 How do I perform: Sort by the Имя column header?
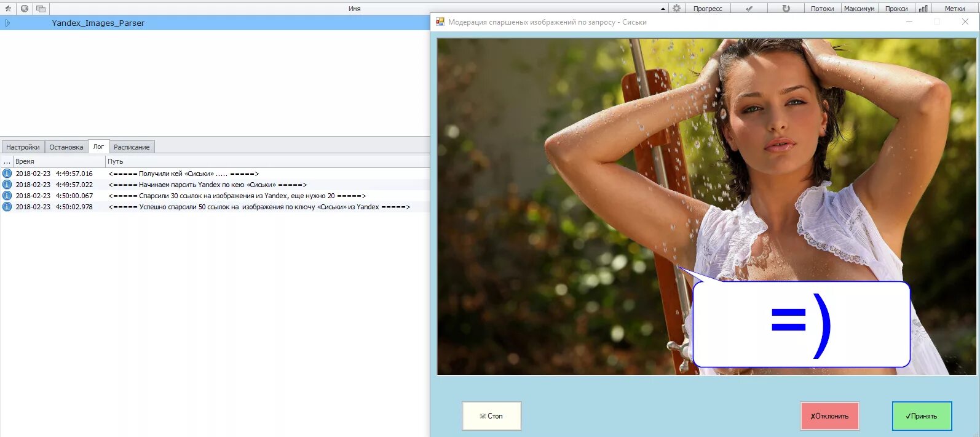pos(355,9)
